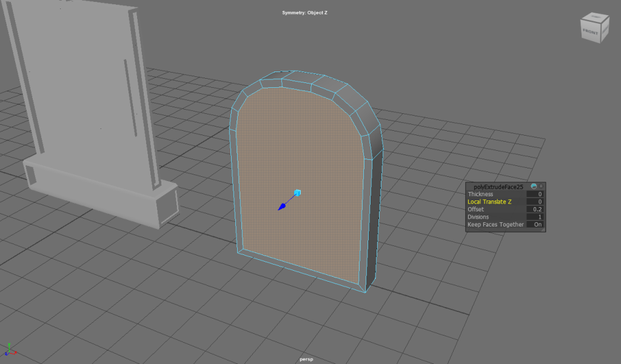Select the Thickness attribute label
Image resolution: width=621 pixels, height=364 pixels.
pos(480,194)
